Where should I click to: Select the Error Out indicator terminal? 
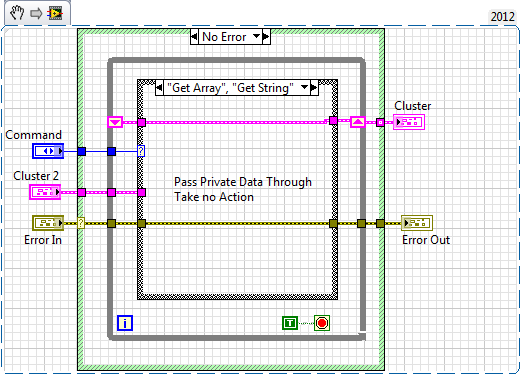point(417,223)
